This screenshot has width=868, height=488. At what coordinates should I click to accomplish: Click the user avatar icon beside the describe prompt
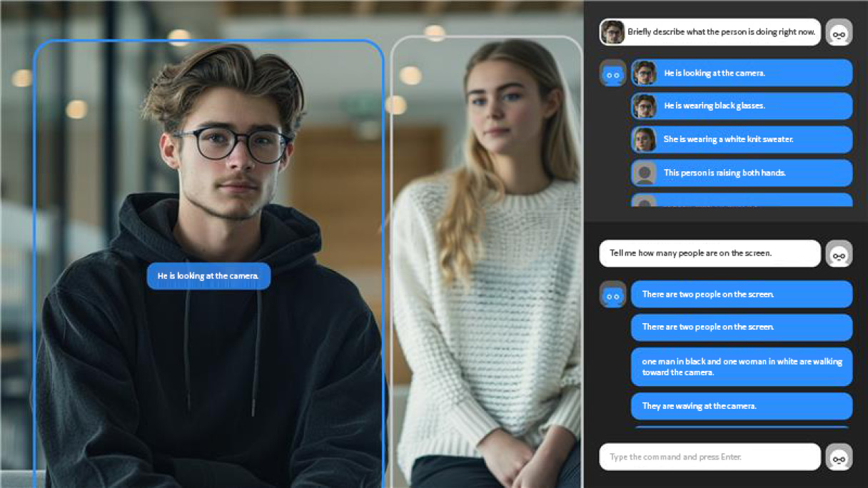[x=839, y=33]
